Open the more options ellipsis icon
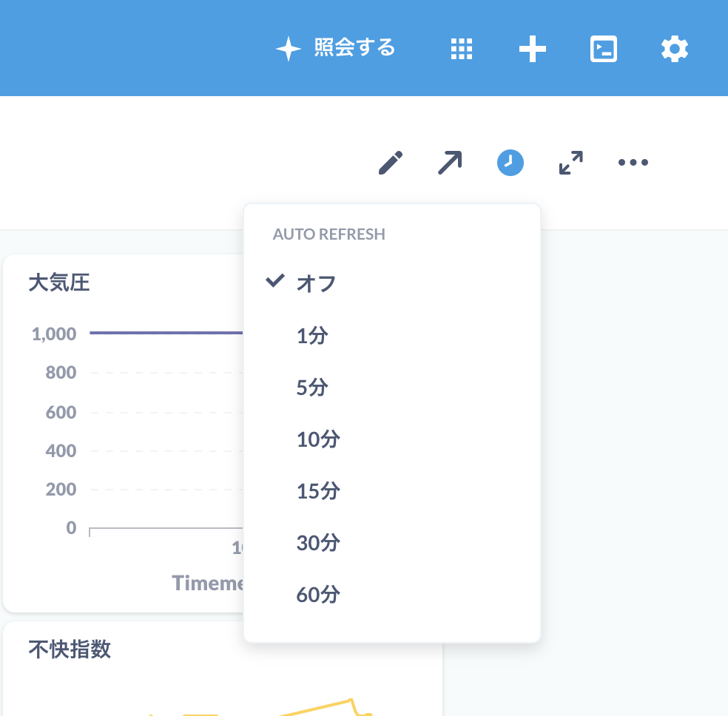The height and width of the screenshot is (716, 728). click(x=633, y=162)
